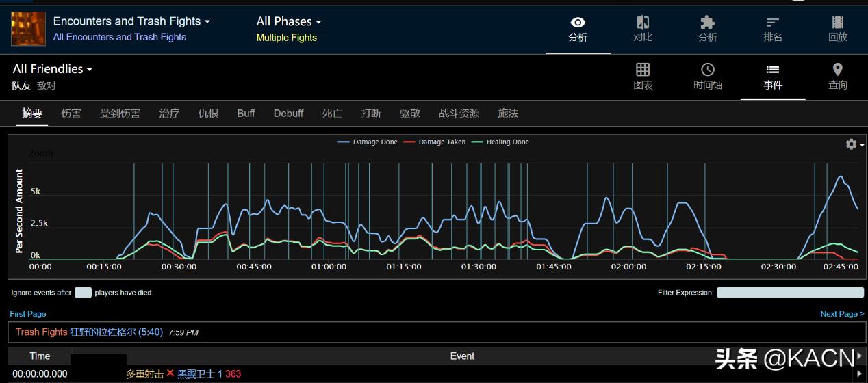This screenshot has width=868, height=383.
Task: Switch to the 时间轴 timeline view
Action: 707,77
